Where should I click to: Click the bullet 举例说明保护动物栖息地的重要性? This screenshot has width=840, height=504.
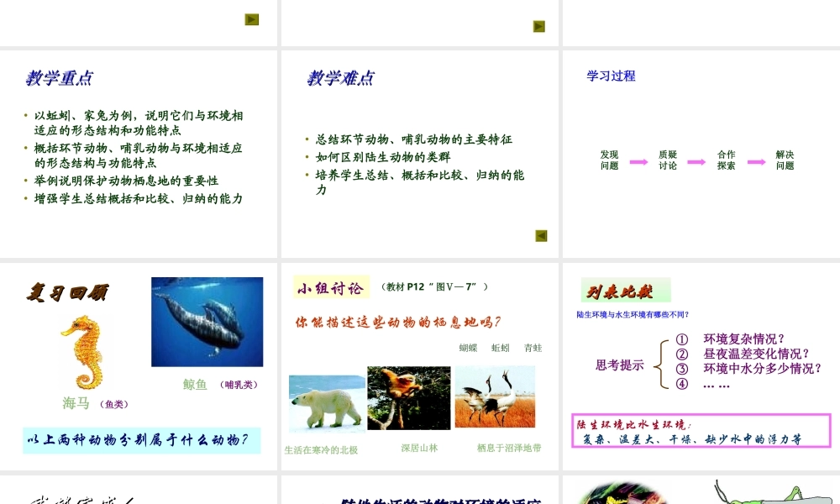click(126, 181)
